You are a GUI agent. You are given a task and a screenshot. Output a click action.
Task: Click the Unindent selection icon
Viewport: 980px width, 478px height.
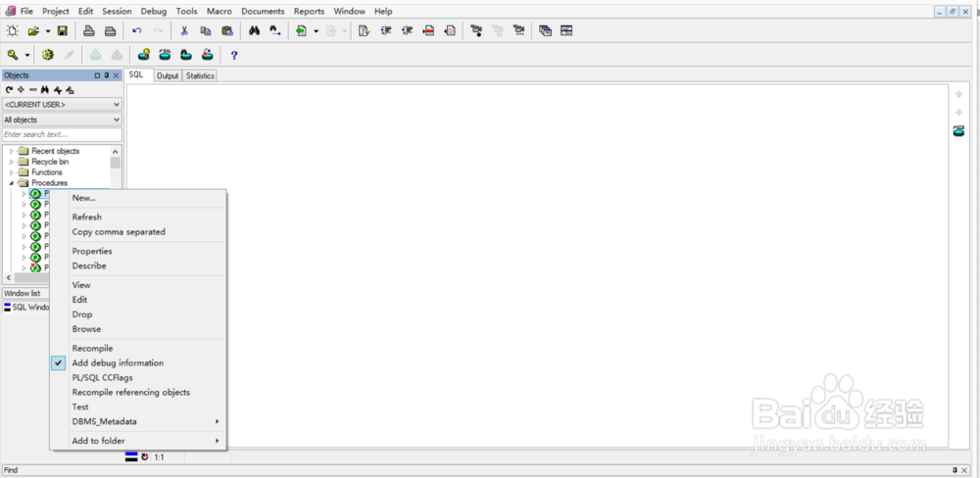pyautogui.click(x=407, y=30)
